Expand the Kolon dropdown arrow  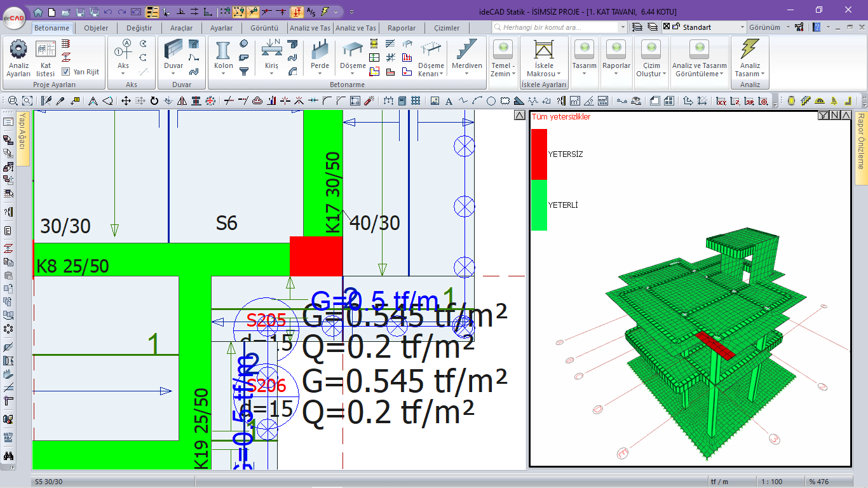[223, 74]
